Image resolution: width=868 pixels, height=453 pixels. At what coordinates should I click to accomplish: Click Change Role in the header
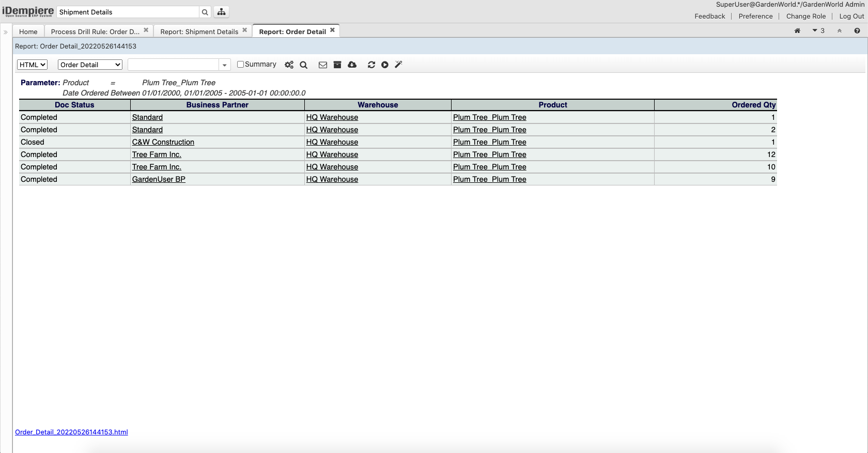tap(805, 16)
